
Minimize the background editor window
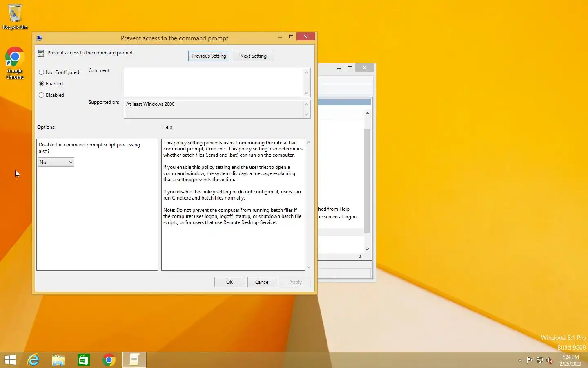point(339,68)
